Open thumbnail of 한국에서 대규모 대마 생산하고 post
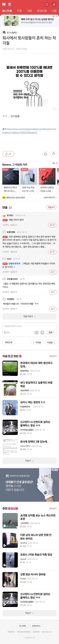This screenshot has height=644, width=59. pyautogui.click(x=10, y=368)
